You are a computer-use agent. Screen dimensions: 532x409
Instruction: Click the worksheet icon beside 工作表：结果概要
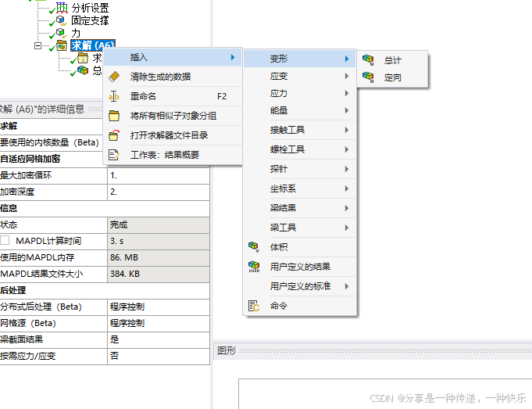[x=114, y=155]
